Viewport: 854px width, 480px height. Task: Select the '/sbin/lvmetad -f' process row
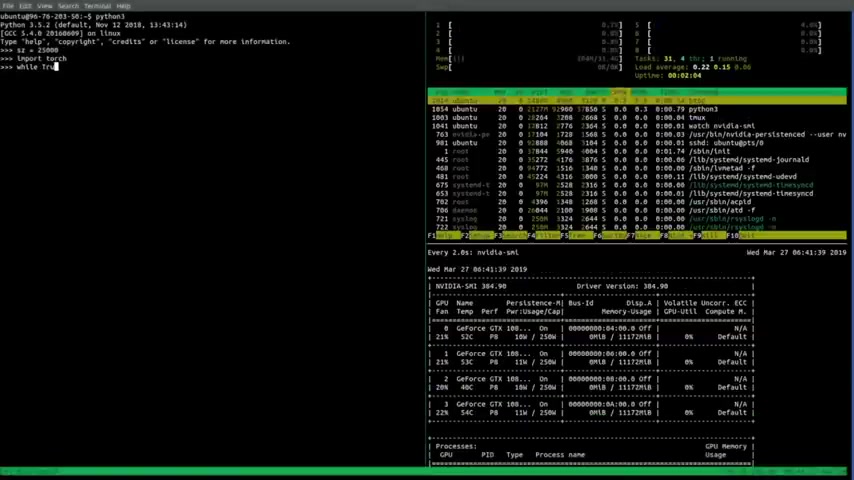(x=637, y=168)
